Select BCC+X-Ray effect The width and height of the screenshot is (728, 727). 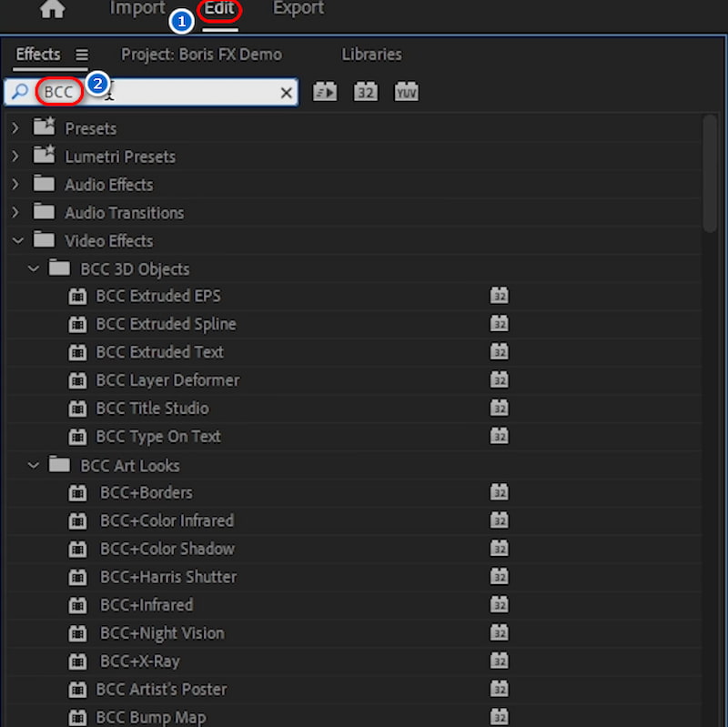140,661
